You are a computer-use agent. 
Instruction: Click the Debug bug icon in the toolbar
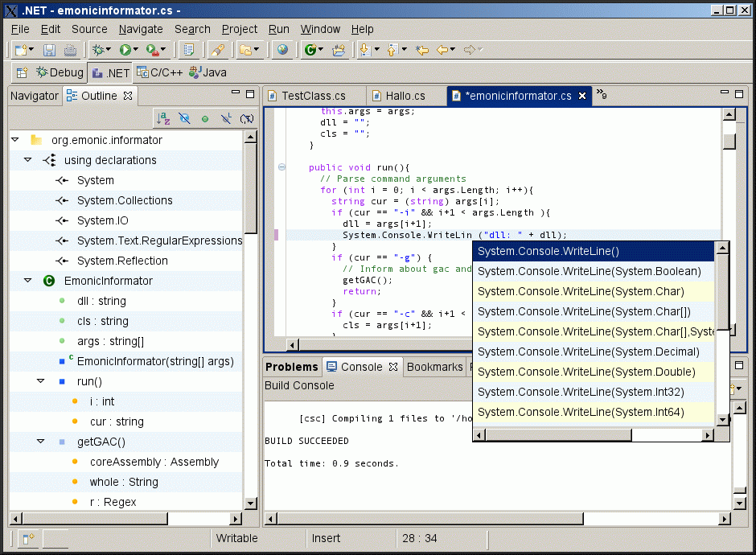pos(98,50)
